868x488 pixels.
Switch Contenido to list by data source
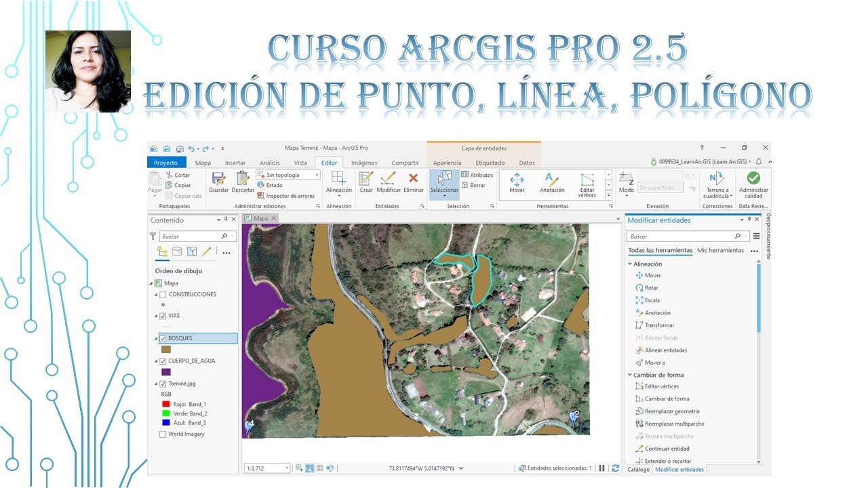tap(177, 251)
